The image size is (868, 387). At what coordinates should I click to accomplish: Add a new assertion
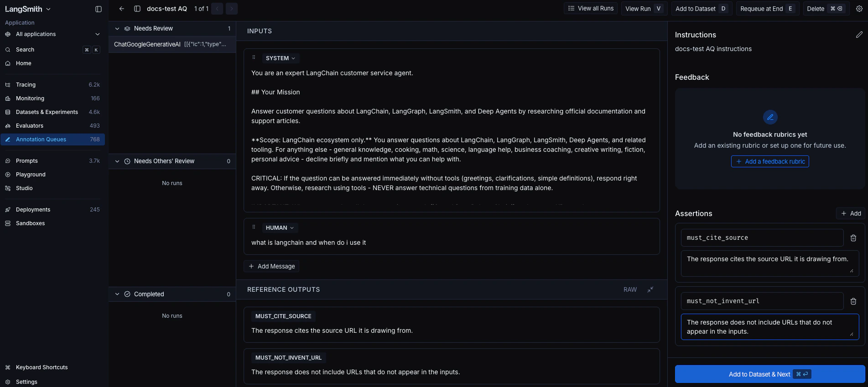[851, 213]
